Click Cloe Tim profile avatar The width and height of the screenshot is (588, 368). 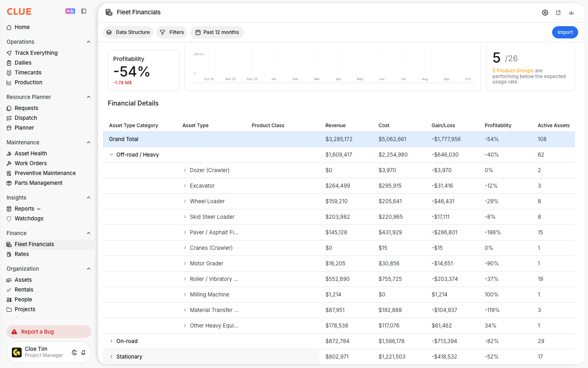[x=17, y=352]
